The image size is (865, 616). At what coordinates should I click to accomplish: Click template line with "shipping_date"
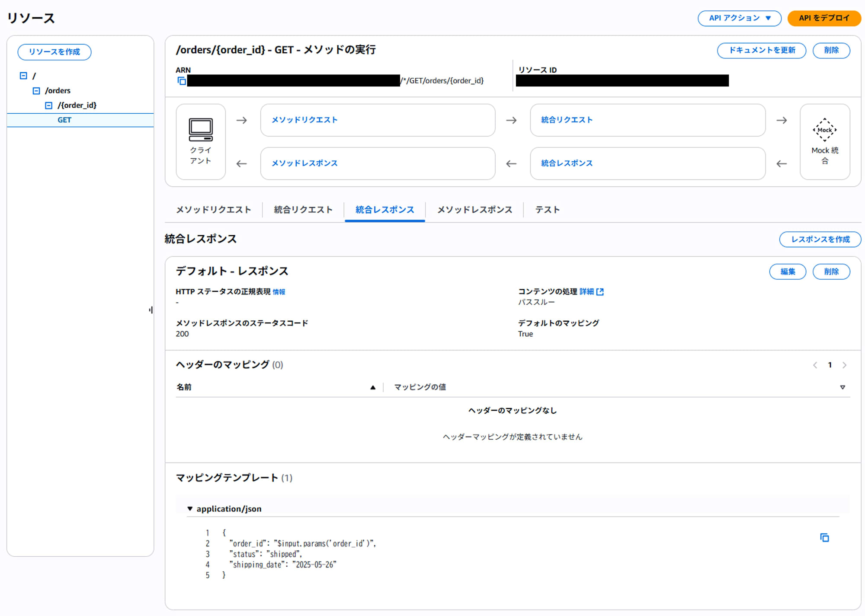pos(283,565)
